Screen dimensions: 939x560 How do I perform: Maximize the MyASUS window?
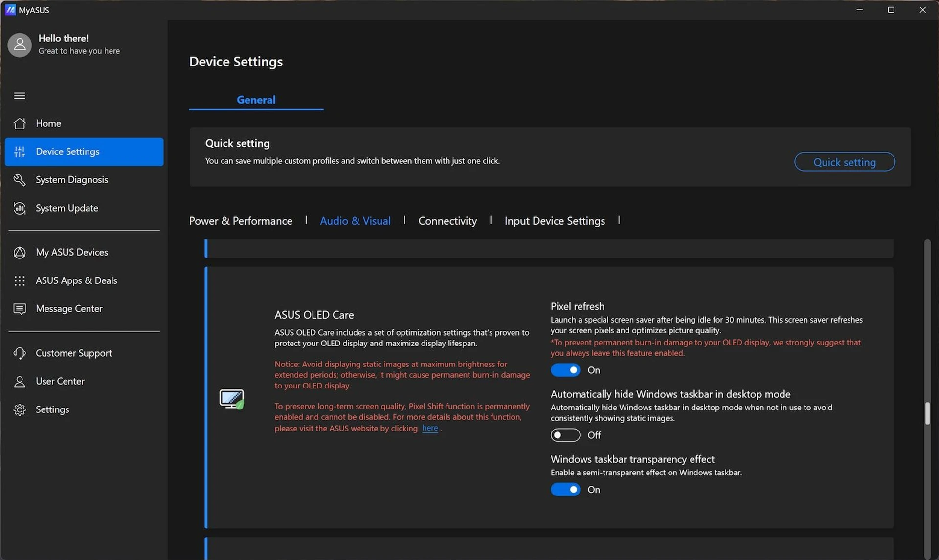pos(891,10)
